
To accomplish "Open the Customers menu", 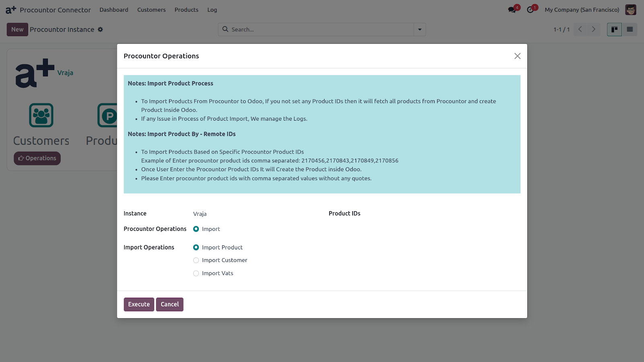I will pyautogui.click(x=151, y=10).
